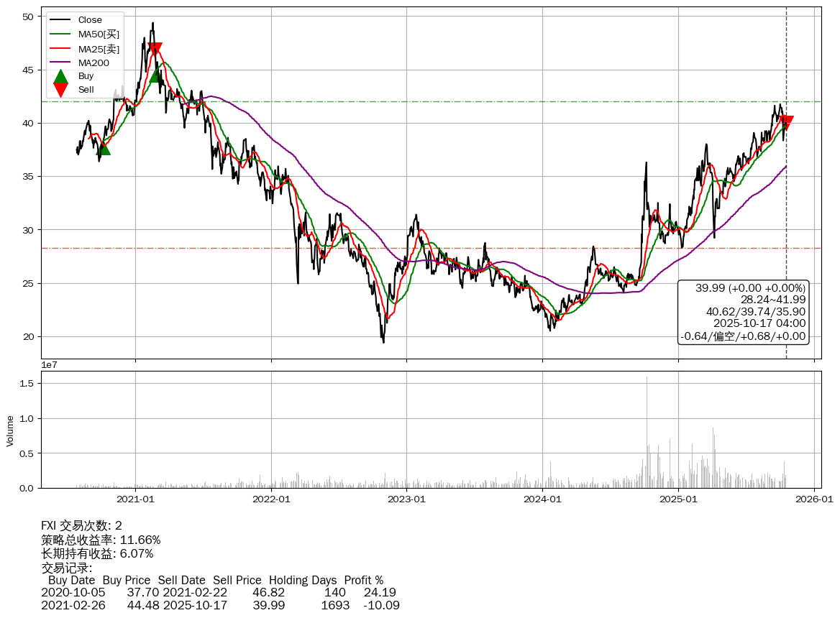
Task: Click the Holding Days column header
Action: pos(303,580)
